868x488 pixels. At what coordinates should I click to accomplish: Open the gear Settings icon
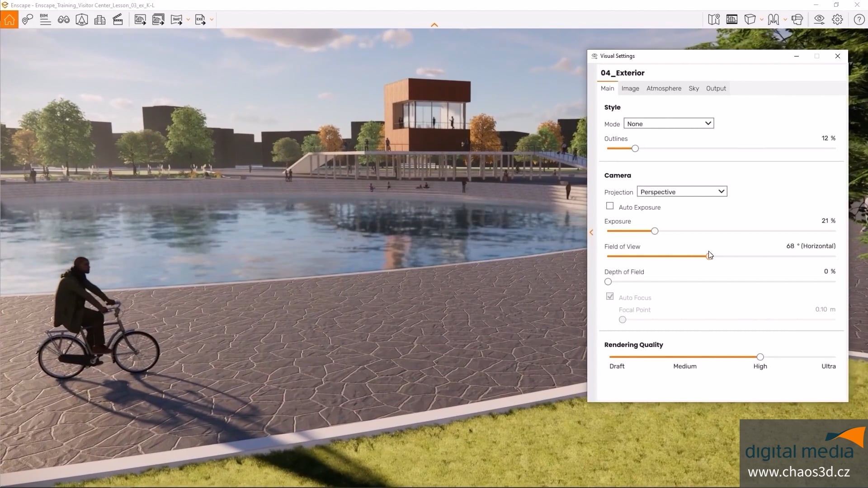[837, 20]
